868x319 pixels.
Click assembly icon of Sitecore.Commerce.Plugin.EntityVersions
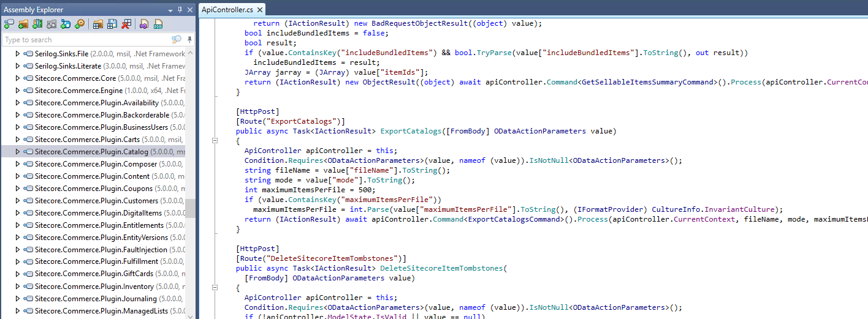click(x=28, y=238)
